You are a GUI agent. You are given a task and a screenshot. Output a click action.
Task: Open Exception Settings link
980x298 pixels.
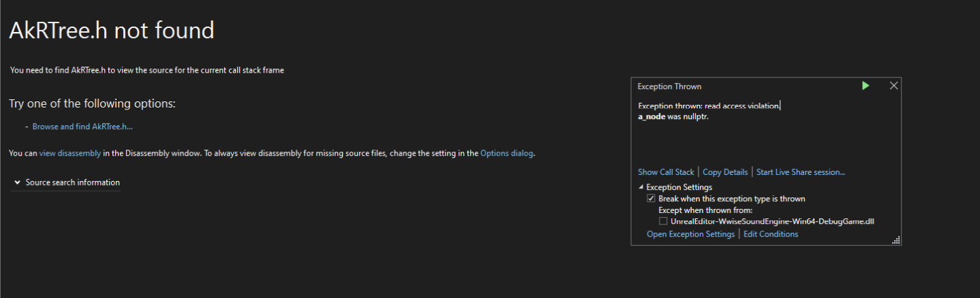[690, 234]
